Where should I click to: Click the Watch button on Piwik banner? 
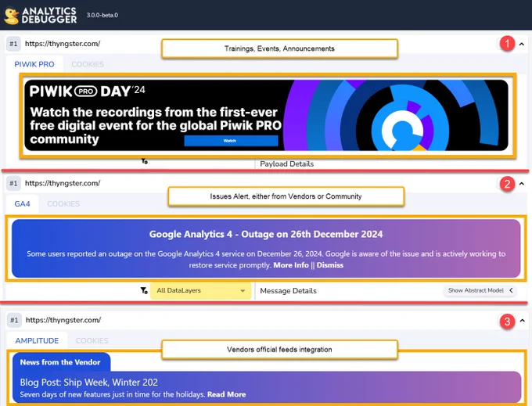pyautogui.click(x=231, y=141)
